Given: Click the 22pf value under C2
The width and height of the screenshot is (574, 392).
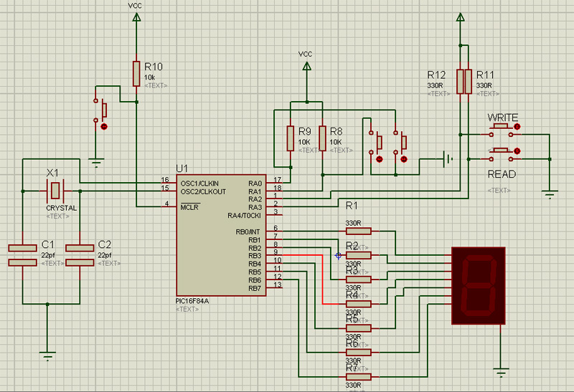Looking at the screenshot, I should pos(105,255).
